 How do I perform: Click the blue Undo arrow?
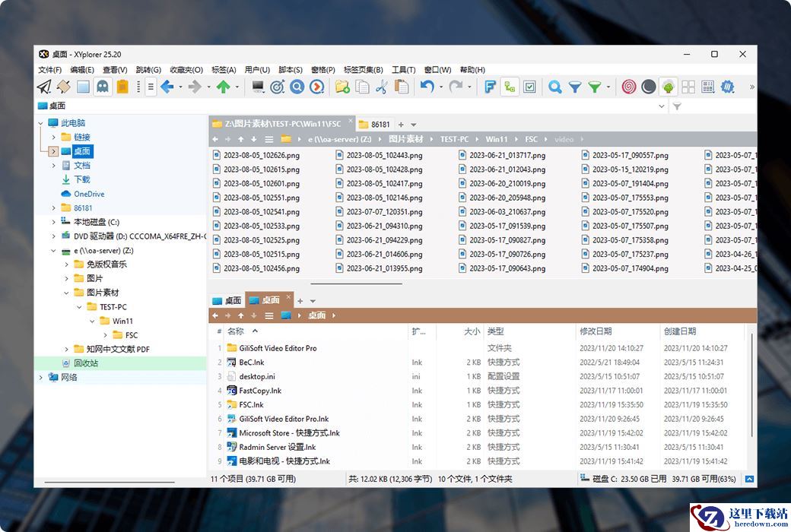[x=427, y=87]
